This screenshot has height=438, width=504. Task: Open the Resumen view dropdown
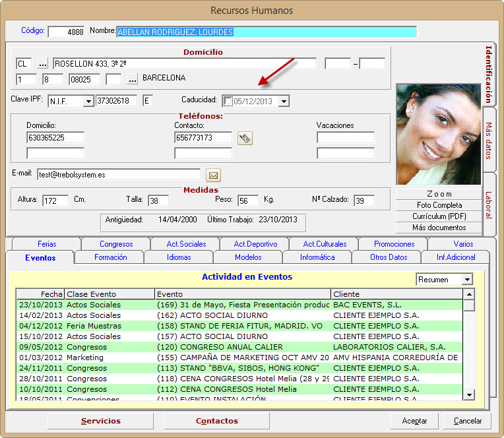(x=467, y=280)
